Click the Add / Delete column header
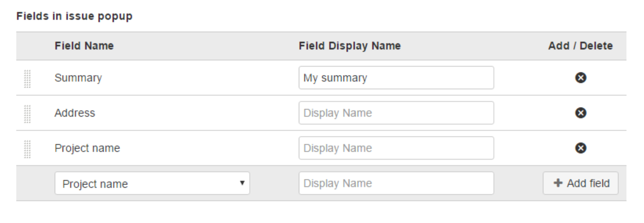Viewport: 644px width, 223px height. (x=580, y=46)
